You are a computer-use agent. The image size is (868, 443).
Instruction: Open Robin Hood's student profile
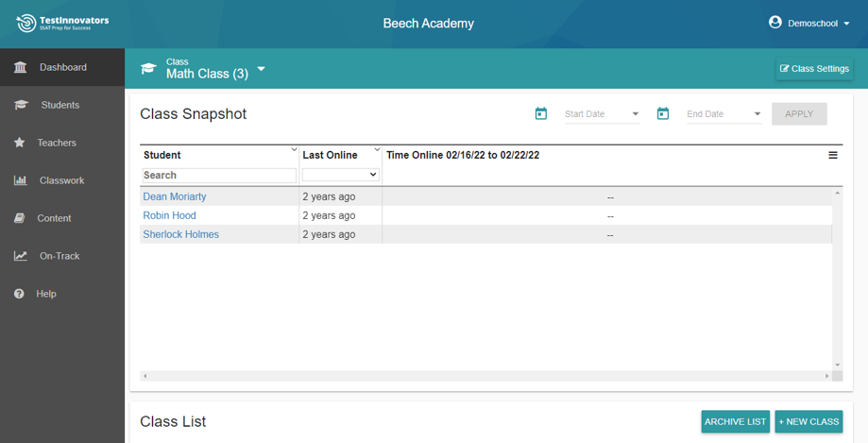click(x=169, y=215)
